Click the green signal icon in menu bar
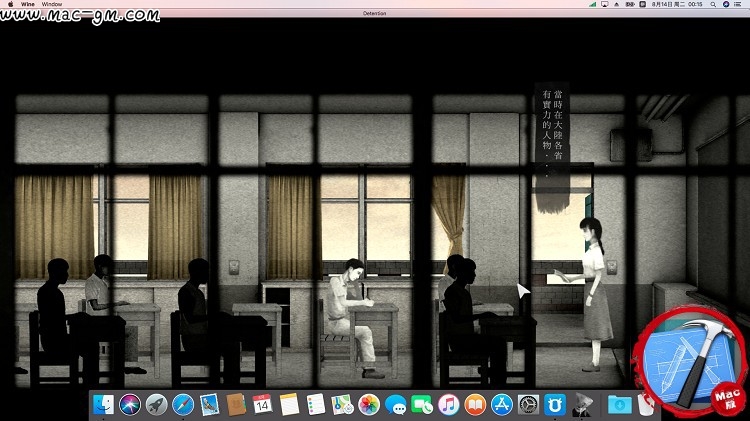This screenshot has width=750, height=421. pos(592,4)
